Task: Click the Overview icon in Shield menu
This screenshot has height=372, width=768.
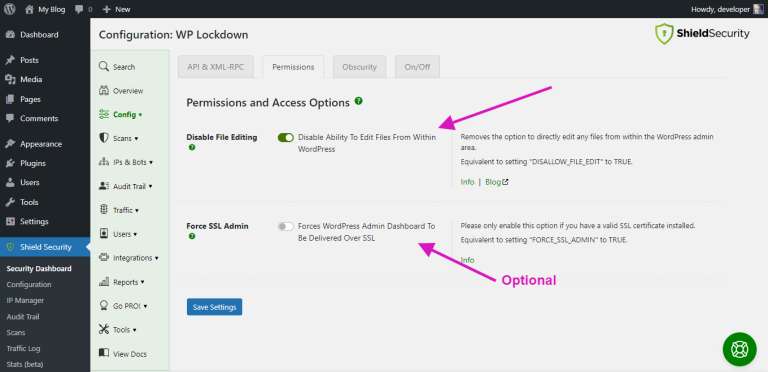Action: click(x=103, y=91)
